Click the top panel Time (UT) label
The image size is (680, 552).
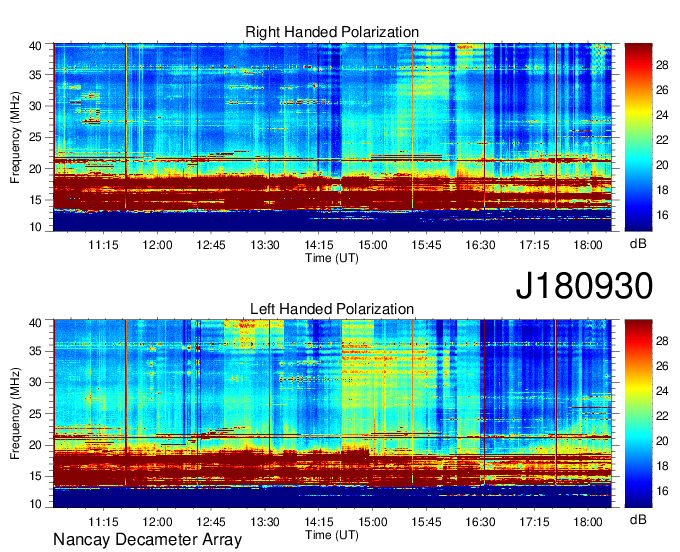[332, 258]
